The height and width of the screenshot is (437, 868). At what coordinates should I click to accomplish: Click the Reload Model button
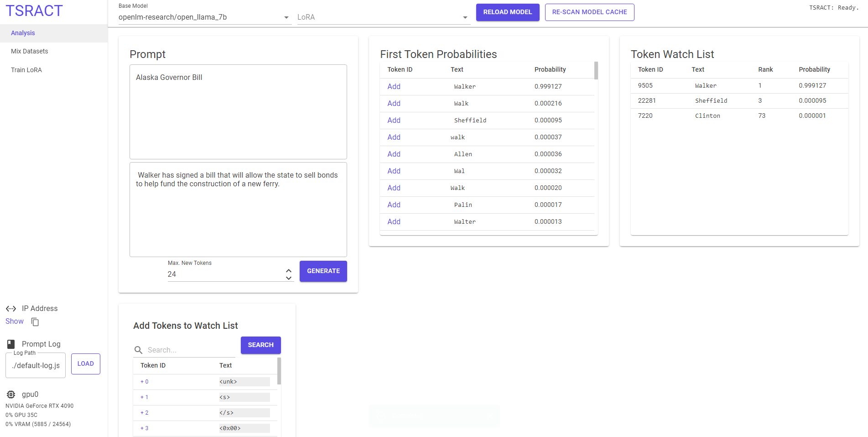[508, 12]
